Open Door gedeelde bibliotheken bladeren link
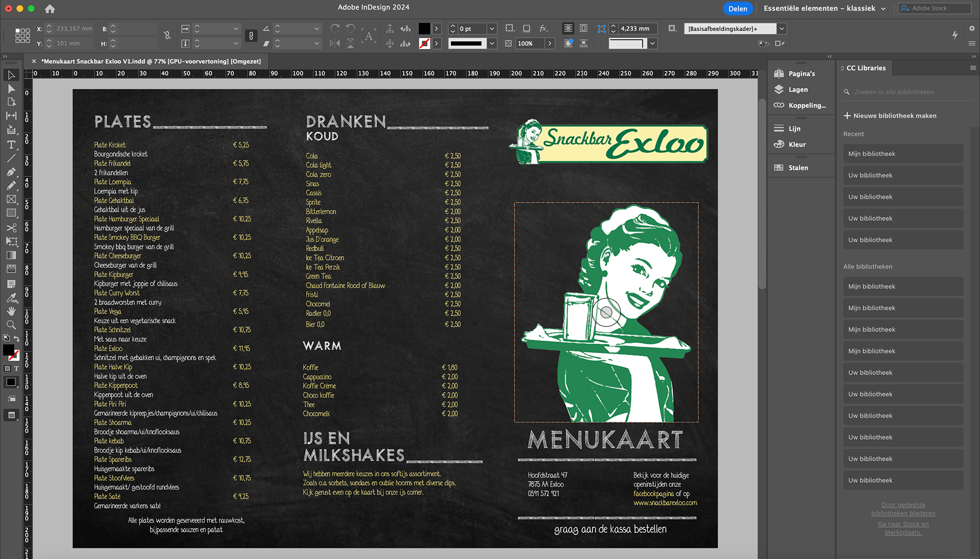 click(903, 509)
